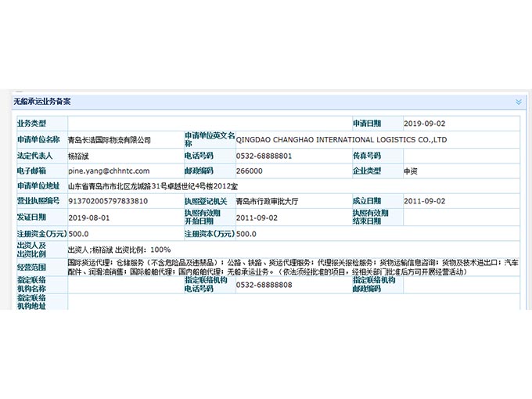This screenshot has height=399, width=532.
Task: Collapse the 无船承运业务备案 panel chevron
Action: 518,102
